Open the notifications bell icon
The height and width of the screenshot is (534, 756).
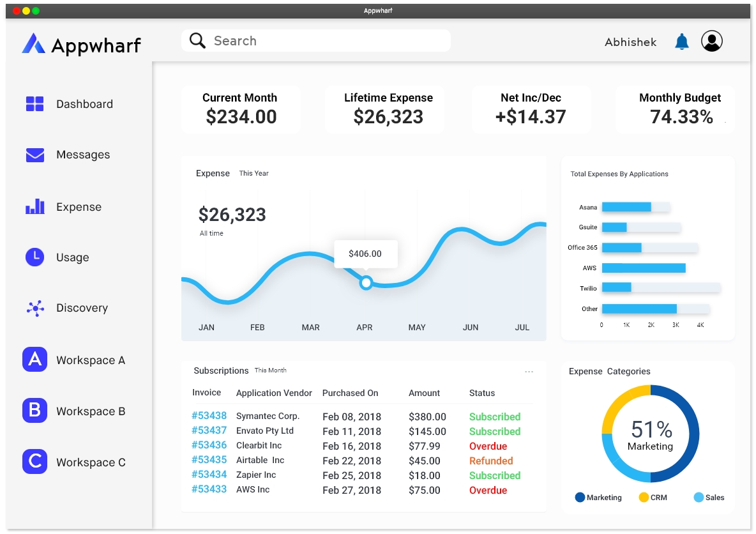tap(681, 42)
